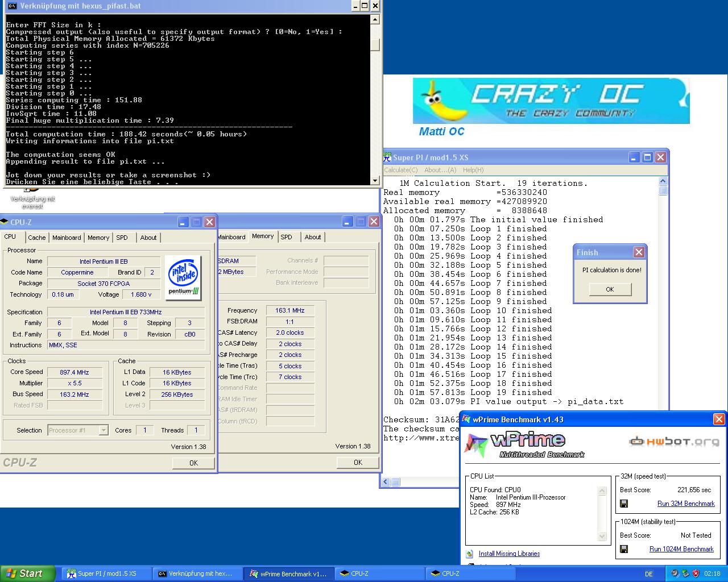
Task: Switch to Super PI taskbar button
Action: click(x=106, y=573)
